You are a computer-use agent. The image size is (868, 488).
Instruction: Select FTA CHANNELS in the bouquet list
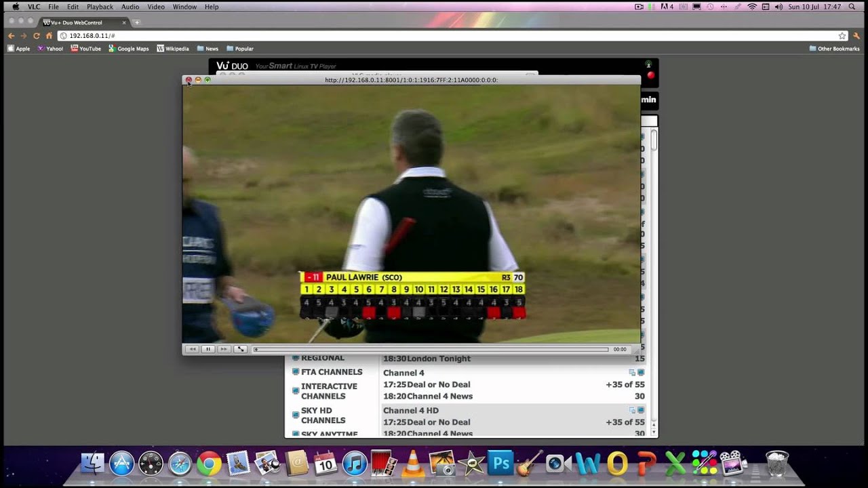pos(332,372)
